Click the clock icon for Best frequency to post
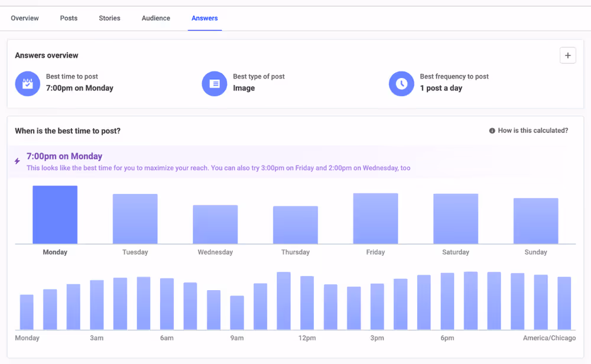591x364 pixels. [401, 84]
